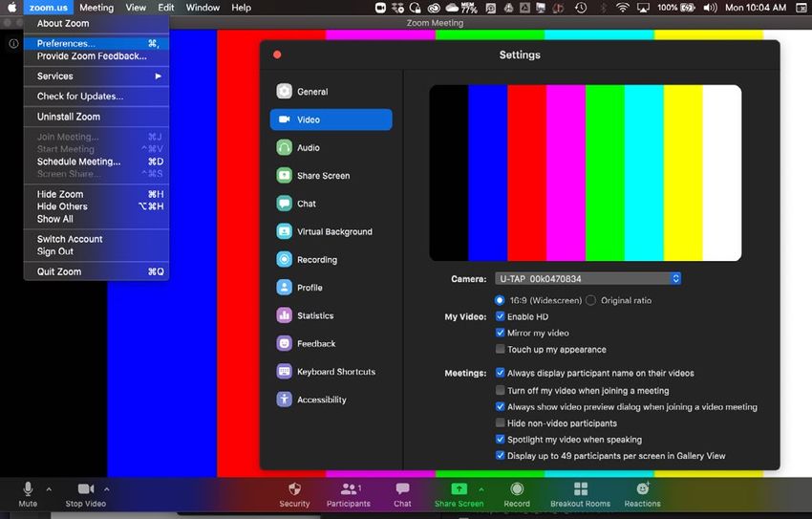Image resolution: width=812 pixels, height=519 pixels.
Task: Open the Camera device dropdown
Action: 588,279
